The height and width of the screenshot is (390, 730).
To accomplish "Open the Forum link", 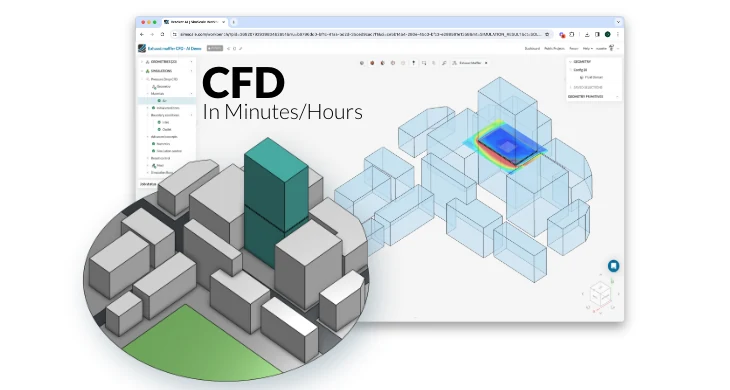I will [x=574, y=48].
